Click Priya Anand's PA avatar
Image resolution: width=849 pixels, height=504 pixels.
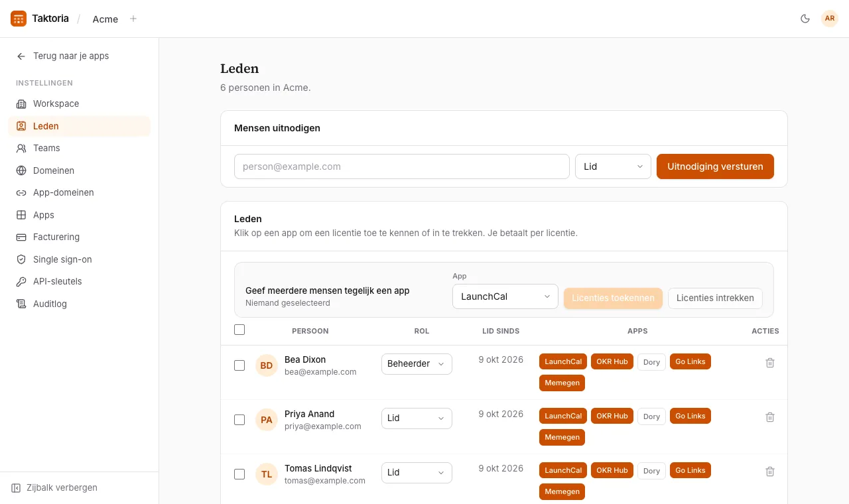pyautogui.click(x=267, y=420)
